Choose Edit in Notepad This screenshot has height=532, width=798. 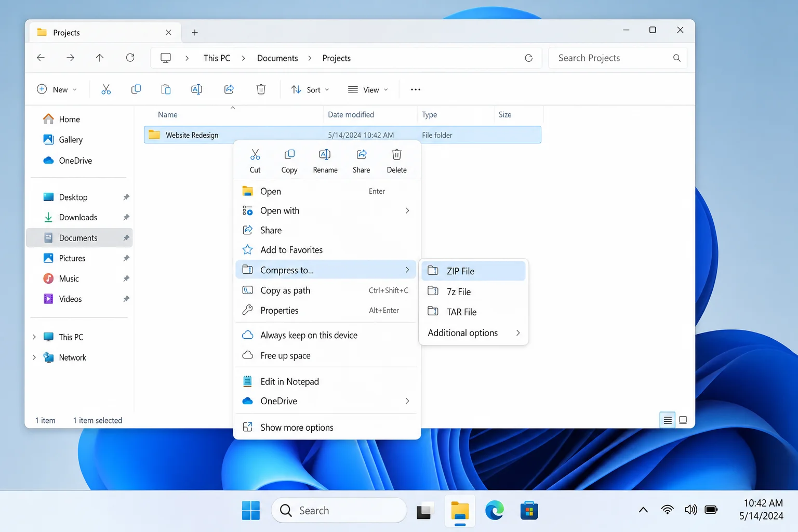(x=326, y=381)
